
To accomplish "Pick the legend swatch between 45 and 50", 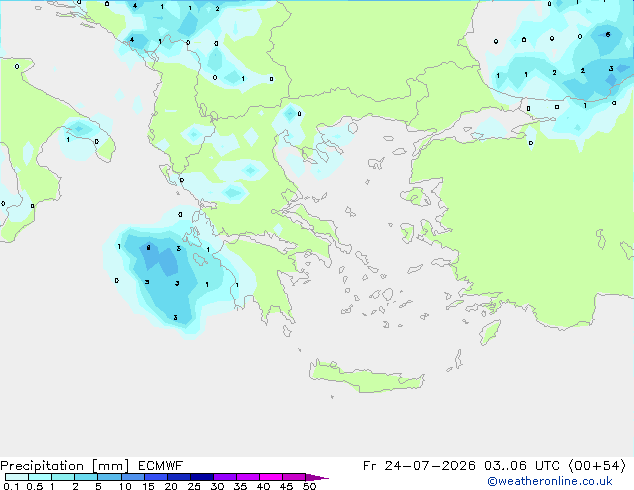I will click(x=294, y=477).
